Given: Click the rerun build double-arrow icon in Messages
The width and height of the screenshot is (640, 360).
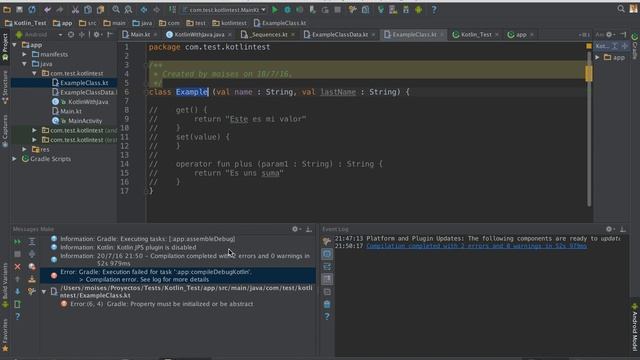Looking at the screenshot, I should point(18,242).
